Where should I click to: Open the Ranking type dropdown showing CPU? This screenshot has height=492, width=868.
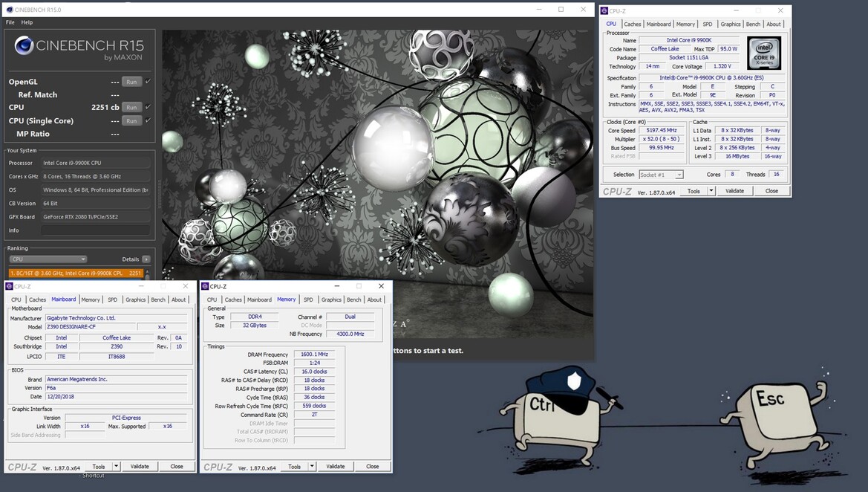(x=48, y=259)
